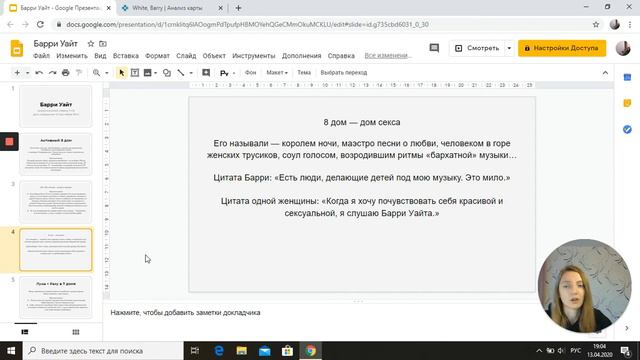Open the Смотреть dropdown arrow
This screenshot has height=360, width=640.
coord(509,48)
